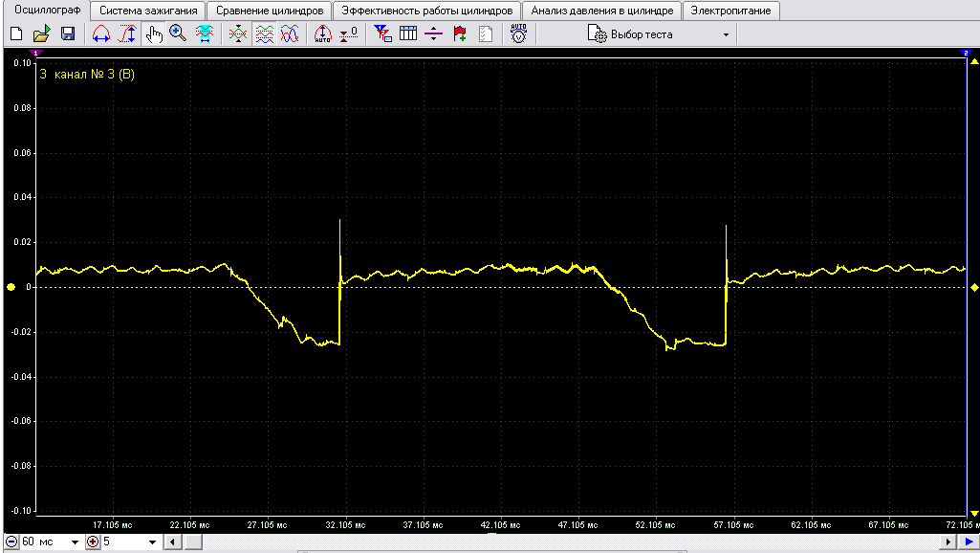The height and width of the screenshot is (553, 980).
Task: Open the filter settings funnel icon
Action: tap(381, 33)
